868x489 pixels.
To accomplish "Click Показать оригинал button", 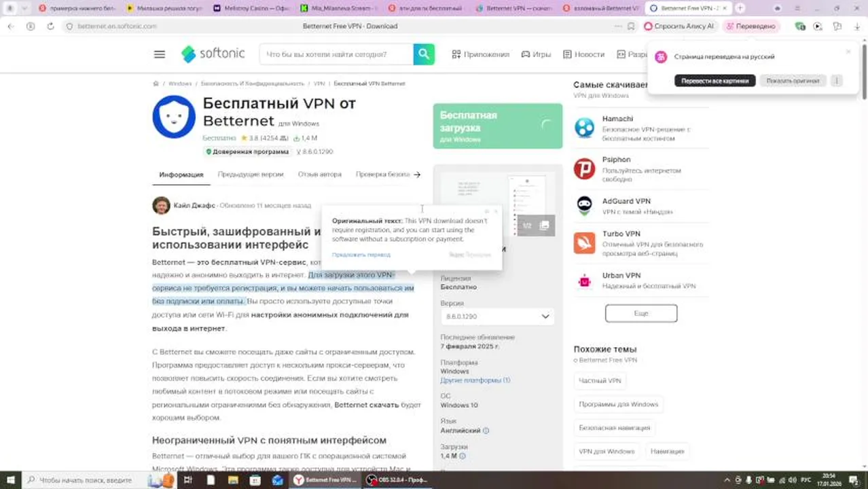I will pyautogui.click(x=793, y=80).
